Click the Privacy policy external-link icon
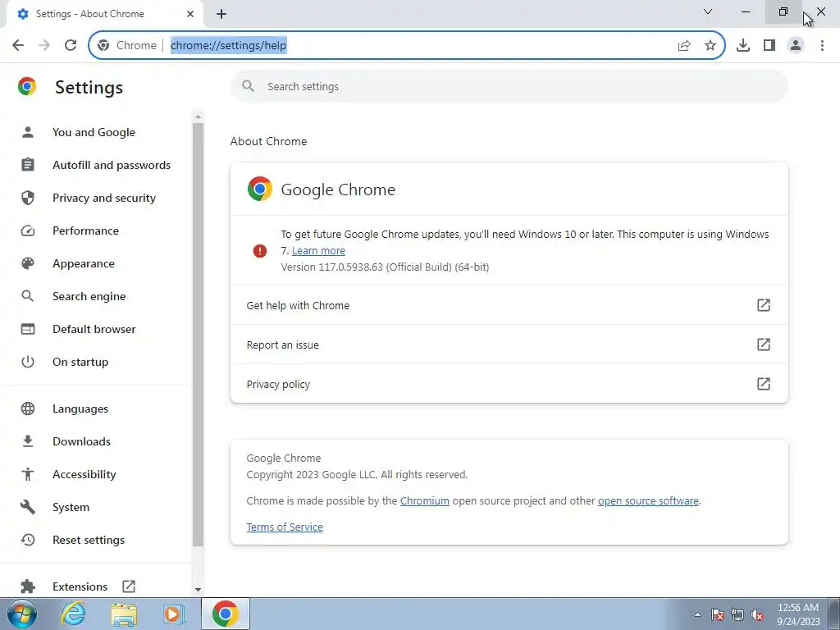 pyautogui.click(x=764, y=384)
